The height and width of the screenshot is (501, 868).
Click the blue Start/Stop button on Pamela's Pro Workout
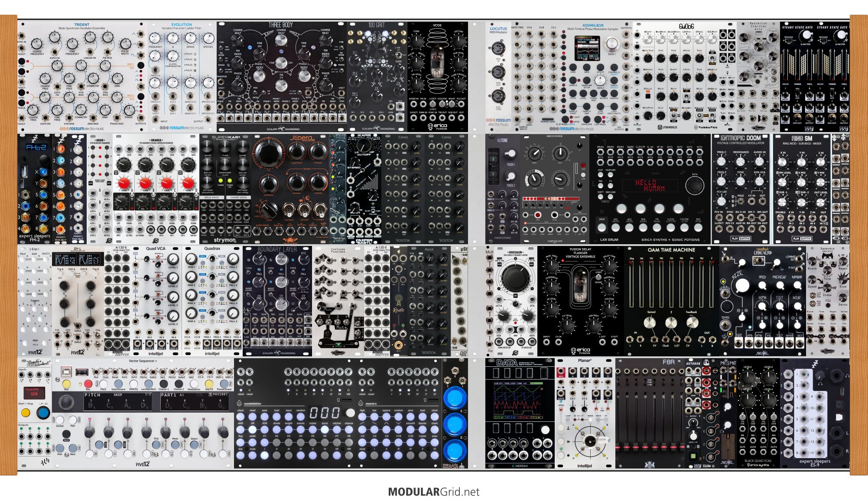coord(43,412)
